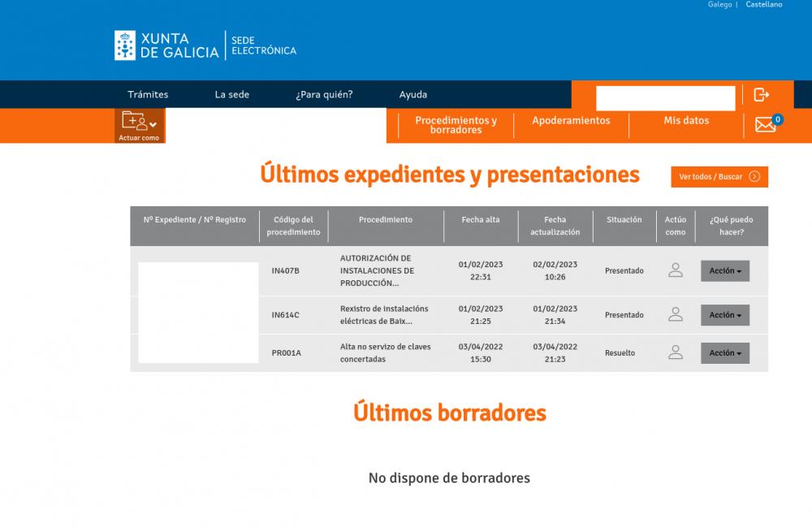This screenshot has height=527, width=812.
Task: Click the IN407B procedure code
Action: click(285, 270)
